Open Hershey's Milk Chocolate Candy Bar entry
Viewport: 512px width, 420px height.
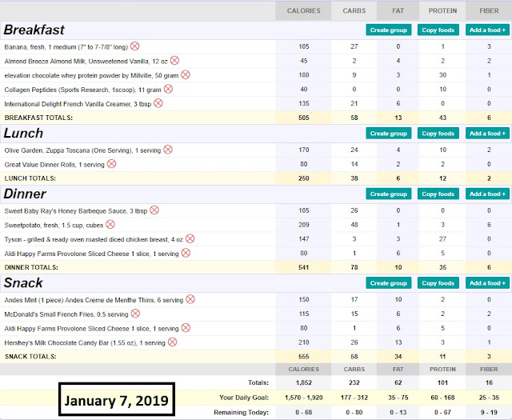pos(85,343)
